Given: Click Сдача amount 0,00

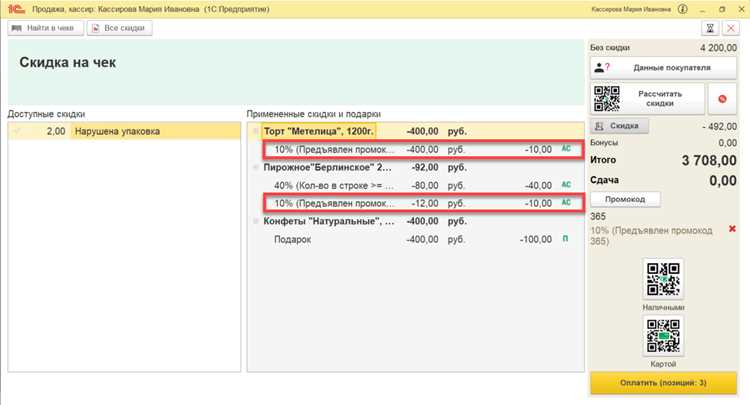Looking at the screenshot, I should (x=722, y=180).
